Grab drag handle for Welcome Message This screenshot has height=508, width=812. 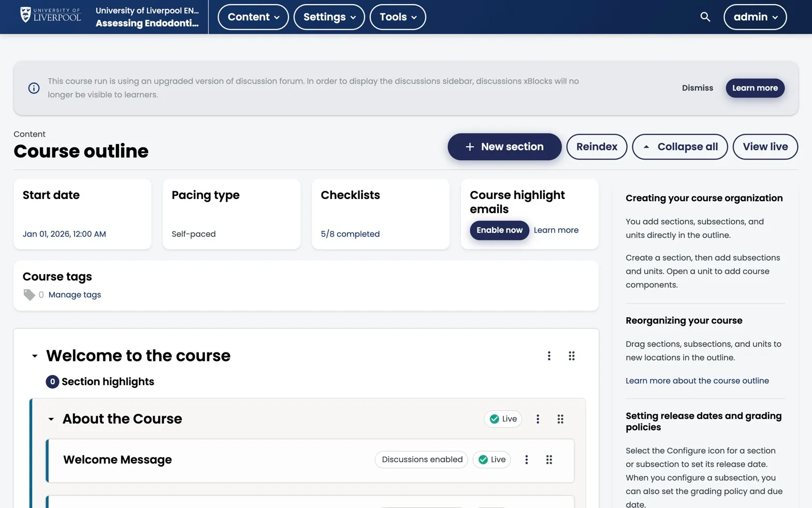[x=549, y=459]
